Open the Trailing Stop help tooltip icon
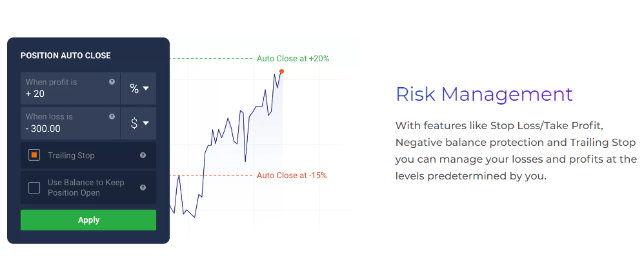Image resolution: width=644 pixels, height=275 pixels. [x=143, y=156]
